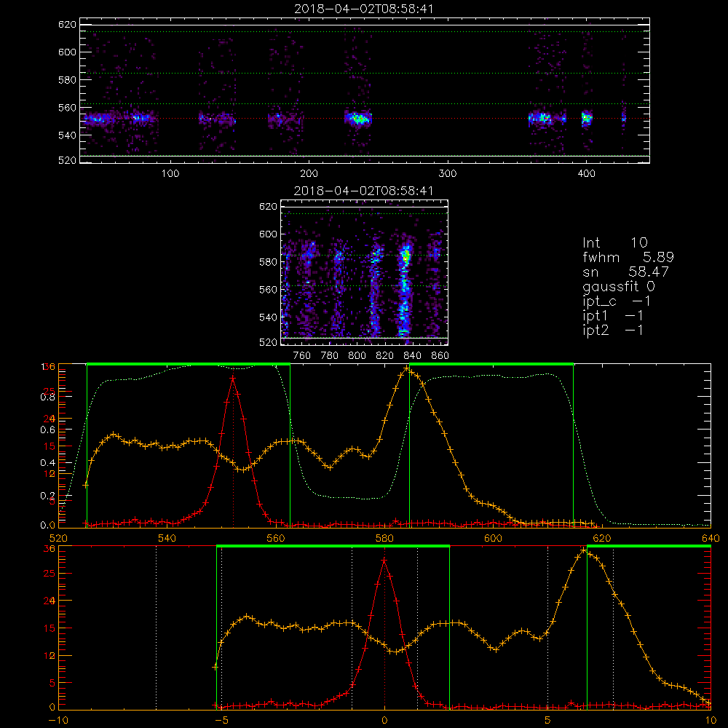Click the orange curve peak in the bottom plot
Viewport: 728px width, 728px height.
(584, 550)
